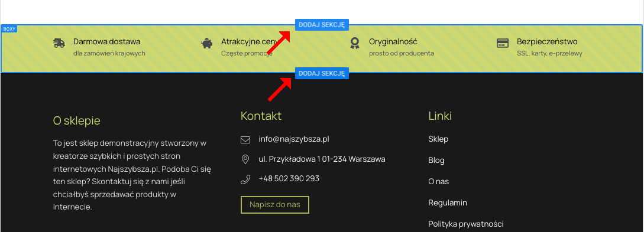Click the envelope email icon
This screenshot has height=232, width=644.
pyautogui.click(x=245, y=140)
